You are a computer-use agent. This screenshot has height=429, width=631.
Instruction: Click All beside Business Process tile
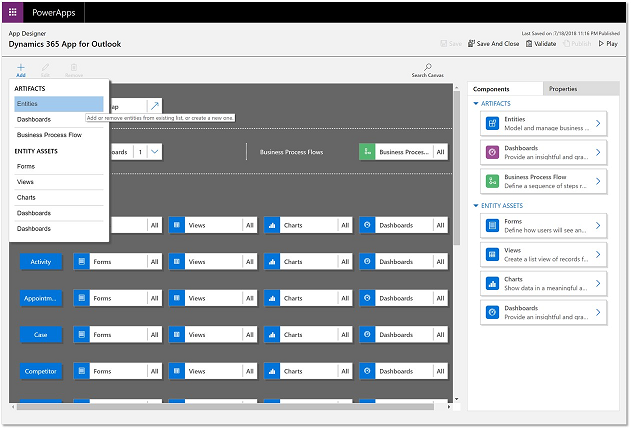tap(441, 152)
